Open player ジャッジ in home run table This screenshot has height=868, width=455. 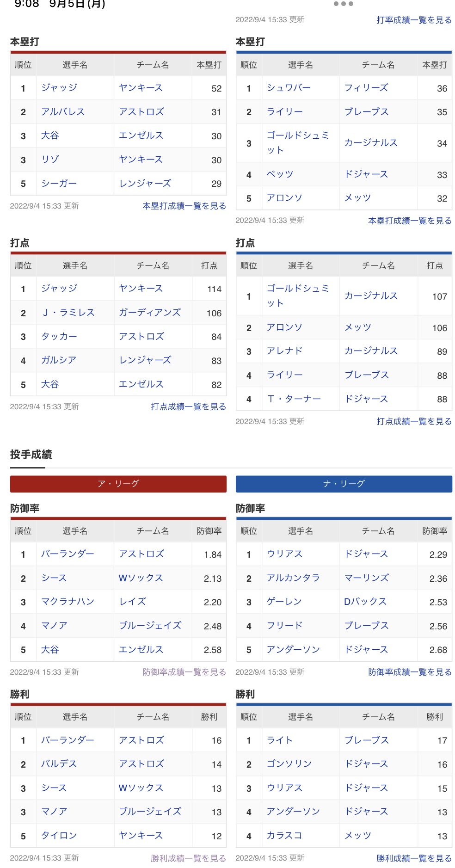pyautogui.click(x=59, y=88)
